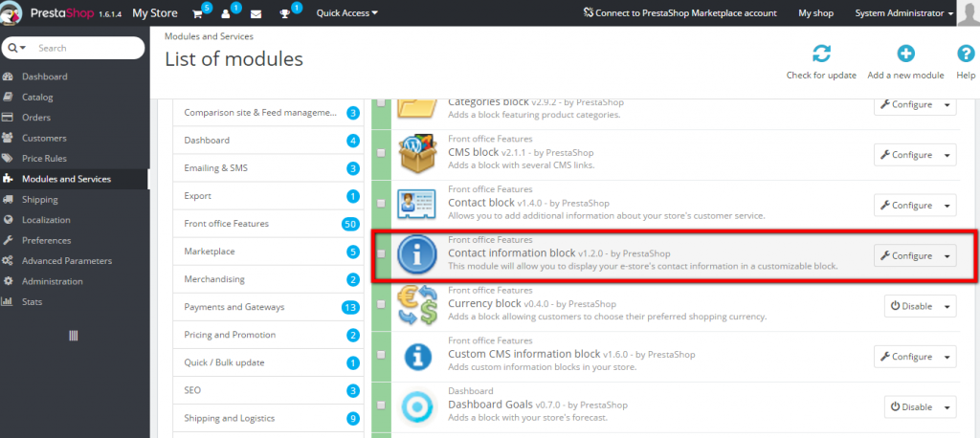Click the Catalog sidebar book icon
980x438 pixels.
(x=8, y=97)
